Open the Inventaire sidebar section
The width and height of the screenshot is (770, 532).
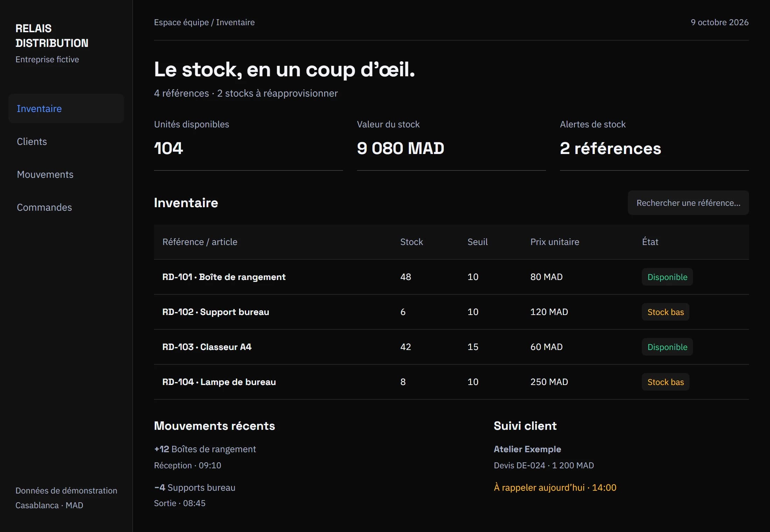coord(66,108)
